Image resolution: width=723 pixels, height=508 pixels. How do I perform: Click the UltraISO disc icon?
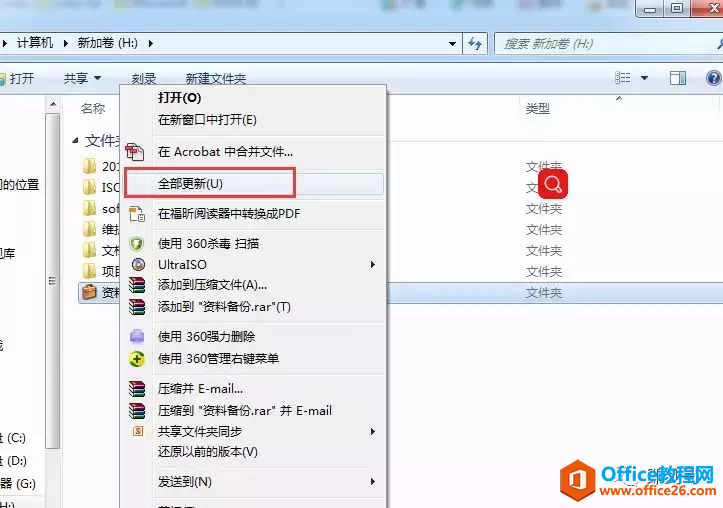(138, 265)
